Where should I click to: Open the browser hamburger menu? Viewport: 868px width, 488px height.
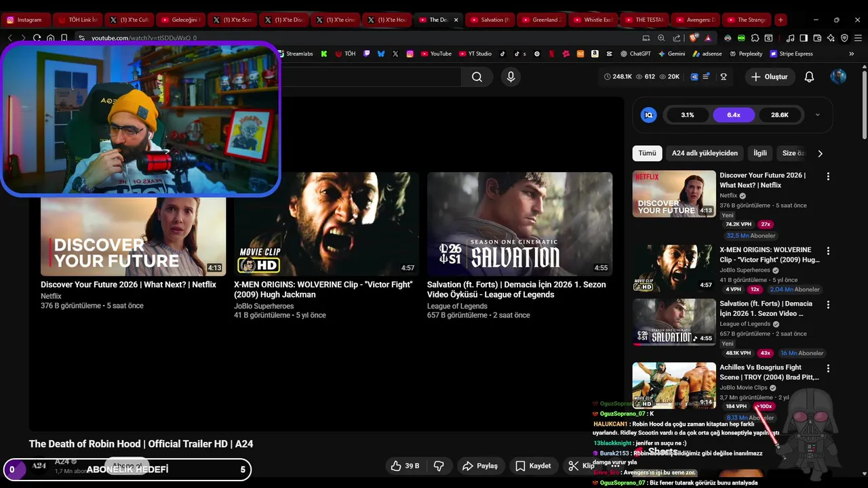tap(858, 38)
